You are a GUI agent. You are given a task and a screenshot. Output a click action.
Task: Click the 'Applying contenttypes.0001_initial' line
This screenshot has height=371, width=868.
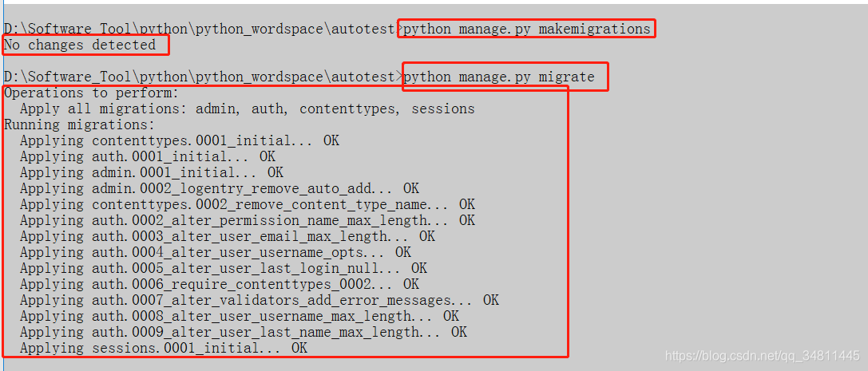[x=180, y=141]
